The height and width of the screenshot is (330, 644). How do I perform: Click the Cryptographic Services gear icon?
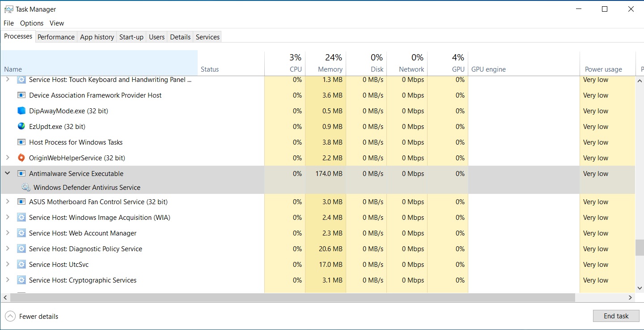pos(21,280)
